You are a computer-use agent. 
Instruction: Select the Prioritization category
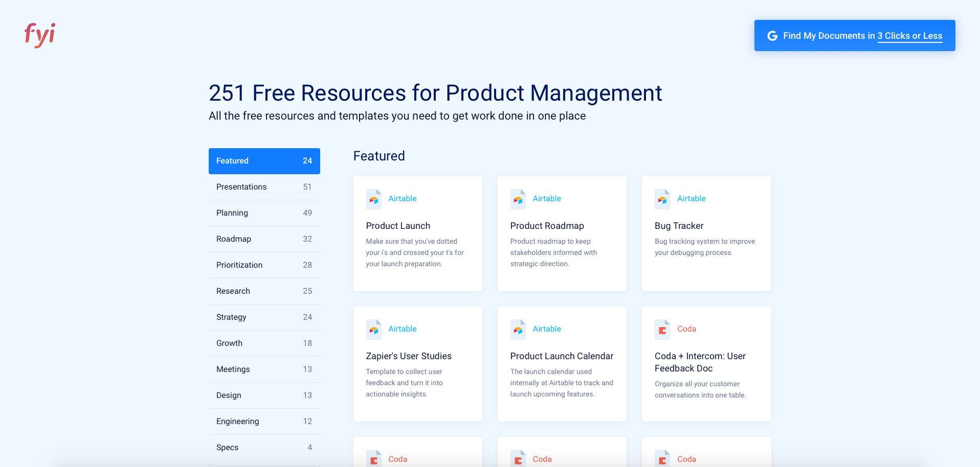pyautogui.click(x=264, y=265)
